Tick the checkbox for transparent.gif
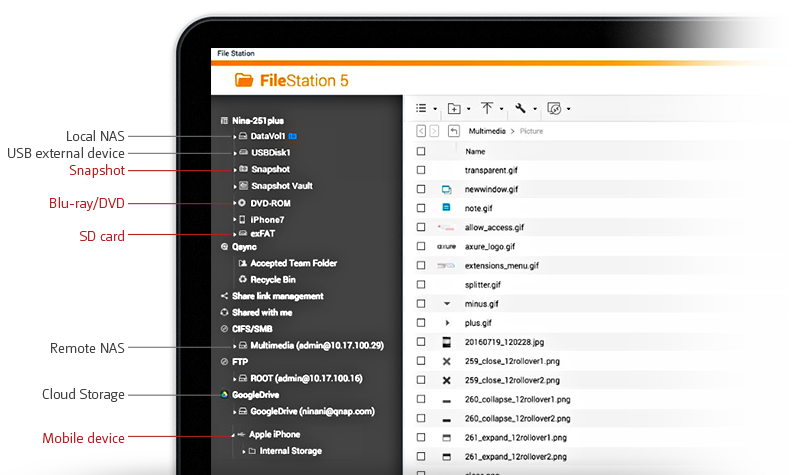The height and width of the screenshot is (475, 801). [421, 170]
